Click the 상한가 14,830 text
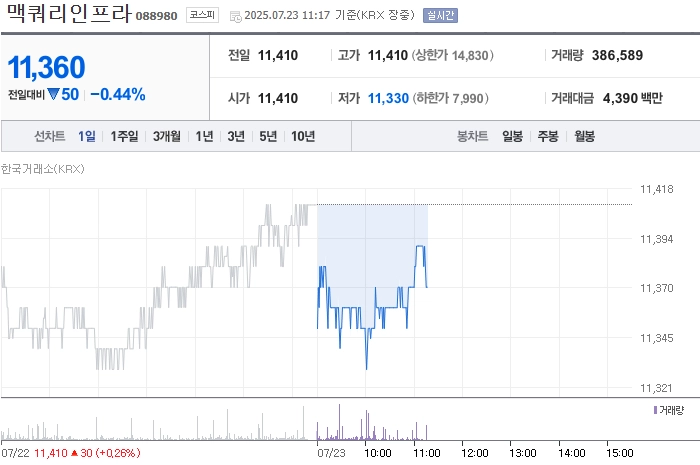This screenshot has width=700, height=465. click(452, 55)
